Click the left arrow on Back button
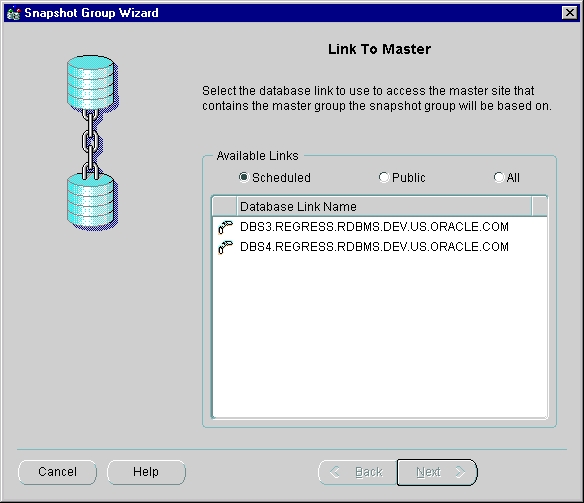Screen dimensions: 584x503 coord(335,472)
